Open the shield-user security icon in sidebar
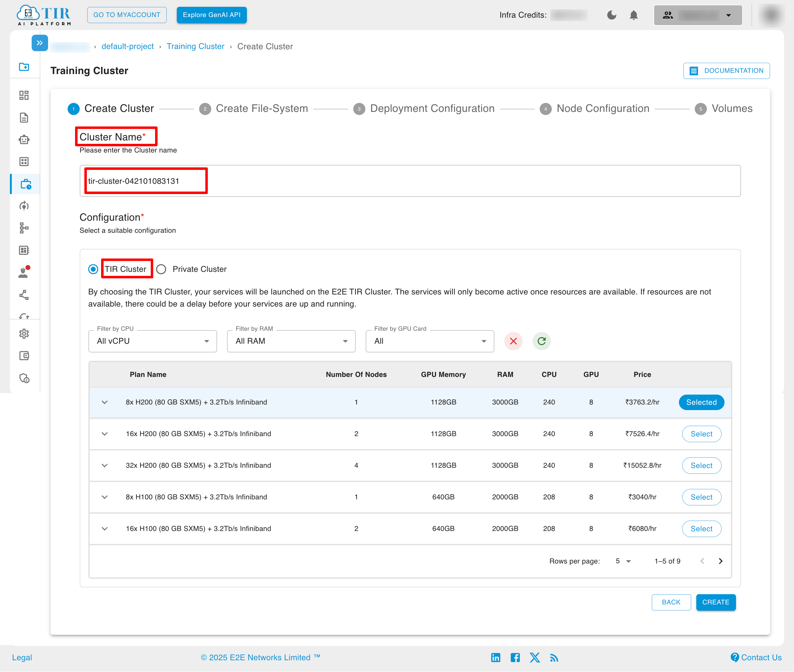This screenshot has width=794, height=672. 24,378
